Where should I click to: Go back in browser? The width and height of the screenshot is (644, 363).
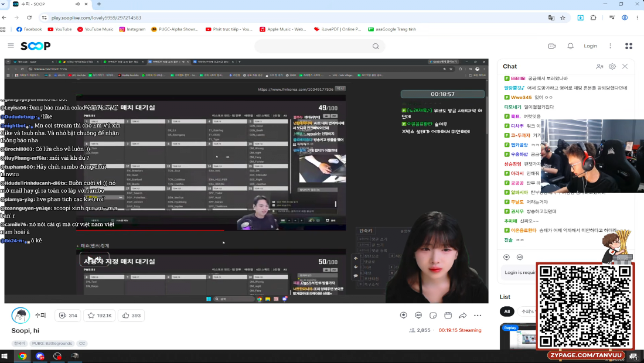click(x=4, y=18)
